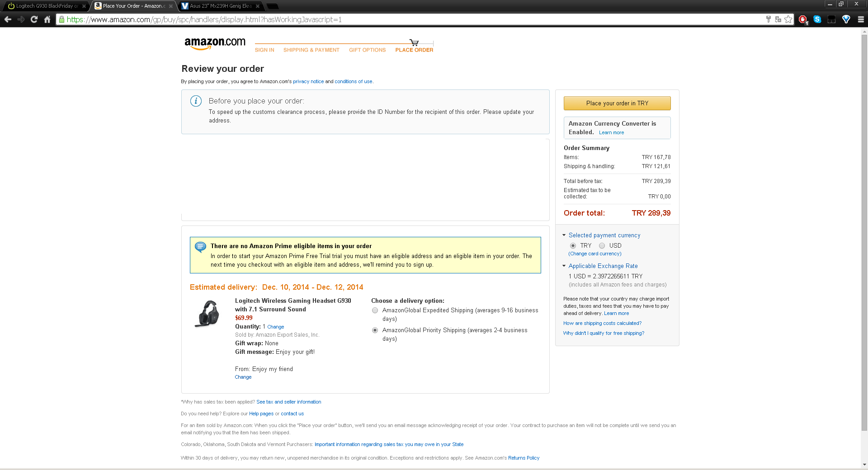The image size is (868, 470).
Task: Open the red ad blocker extension
Action: coord(803,19)
